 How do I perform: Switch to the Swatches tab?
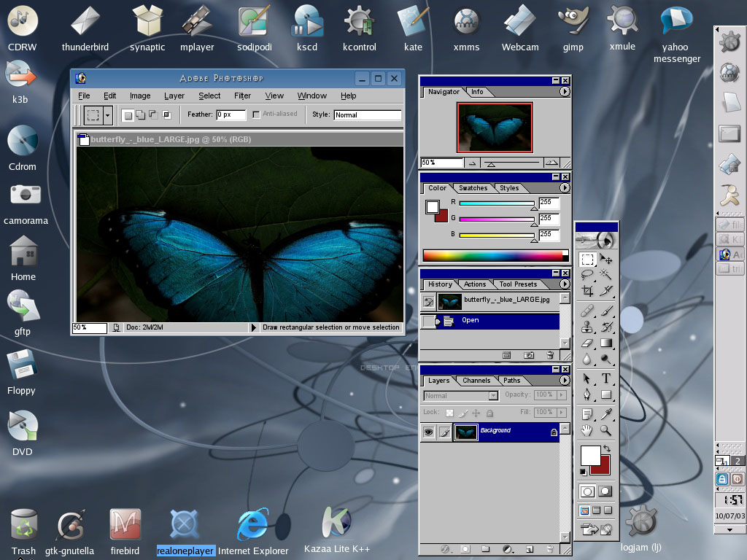coord(473,188)
